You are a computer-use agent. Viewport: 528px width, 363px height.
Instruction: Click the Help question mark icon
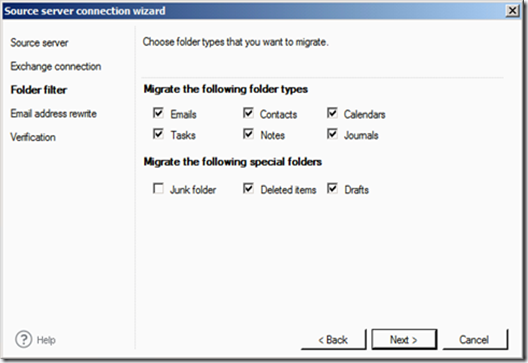click(24, 339)
